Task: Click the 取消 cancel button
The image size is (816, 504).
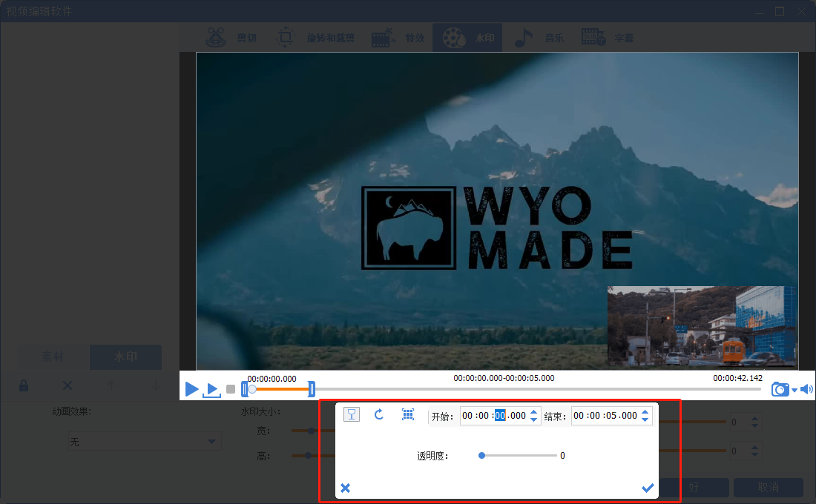Action: (x=768, y=488)
